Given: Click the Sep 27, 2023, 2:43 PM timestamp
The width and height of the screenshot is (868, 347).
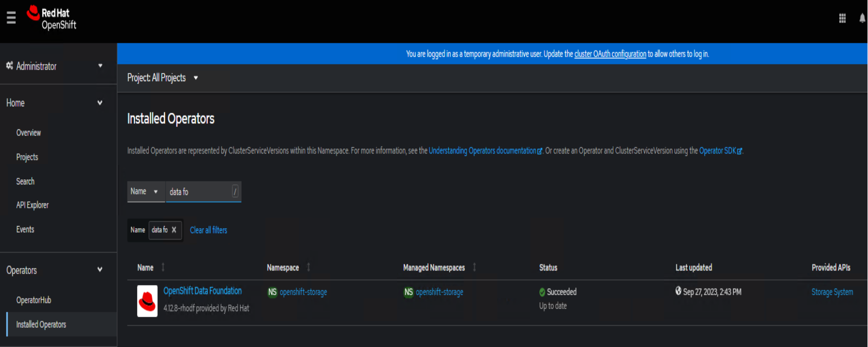Looking at the screenshot, I should coord(712,292).
